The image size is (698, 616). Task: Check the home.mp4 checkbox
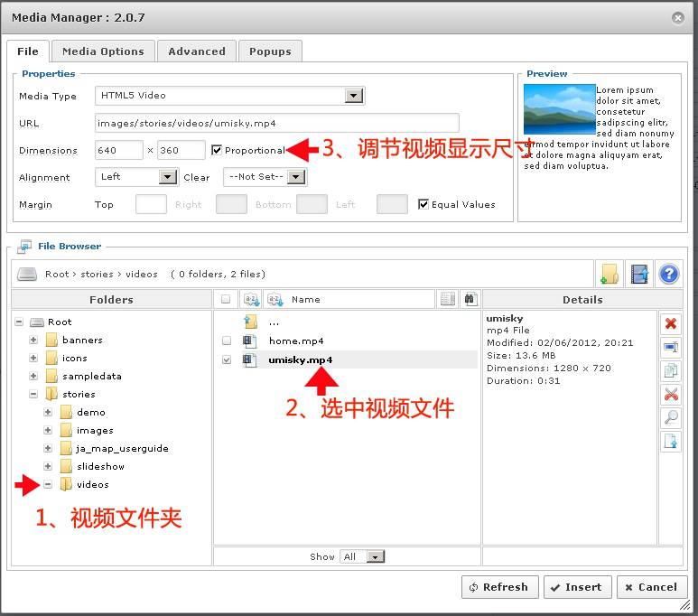pyautogui.click(x=226, y=341)
